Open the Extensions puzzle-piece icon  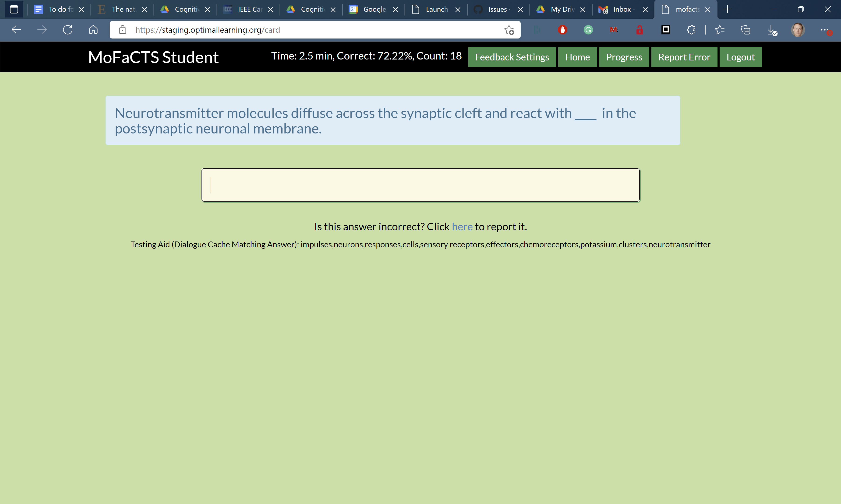(692, 30)
